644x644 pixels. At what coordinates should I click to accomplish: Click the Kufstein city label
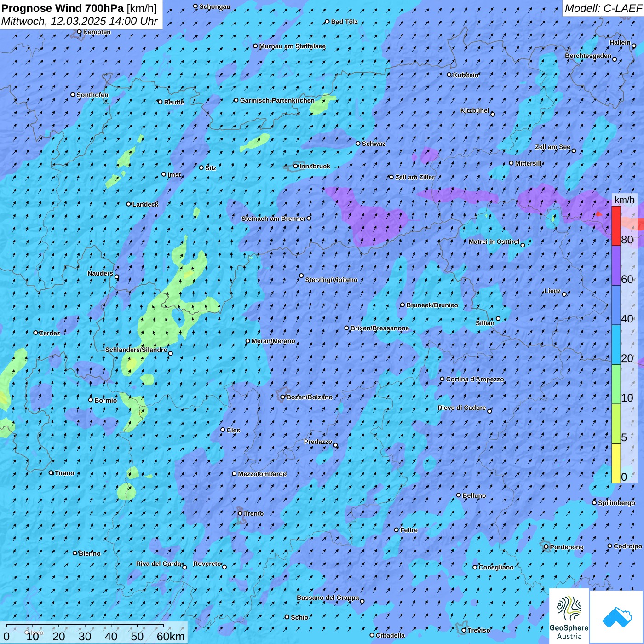[x=466, y=75]
